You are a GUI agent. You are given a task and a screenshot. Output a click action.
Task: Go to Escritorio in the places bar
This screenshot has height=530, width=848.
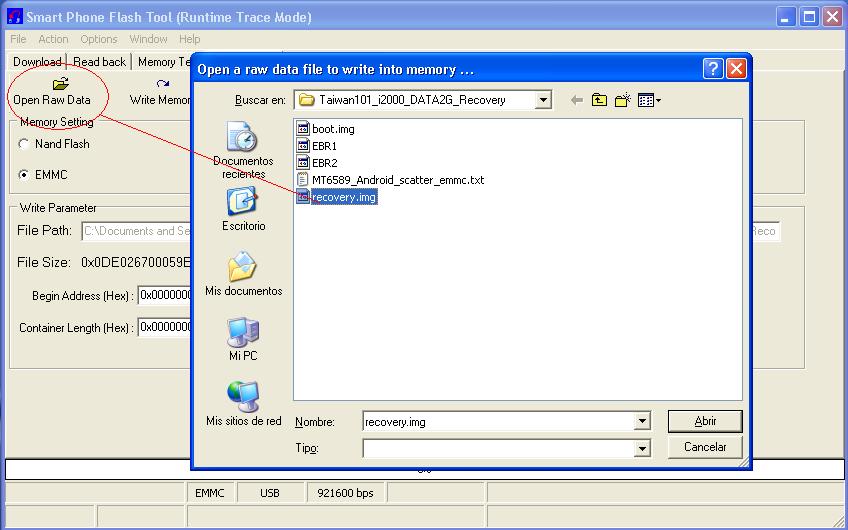[243, 209]
